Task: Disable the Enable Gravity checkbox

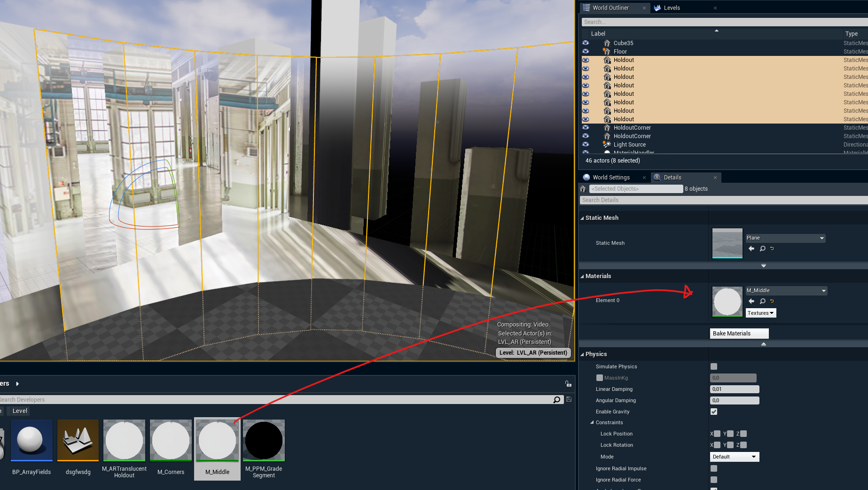Action: tap(714, 412)
